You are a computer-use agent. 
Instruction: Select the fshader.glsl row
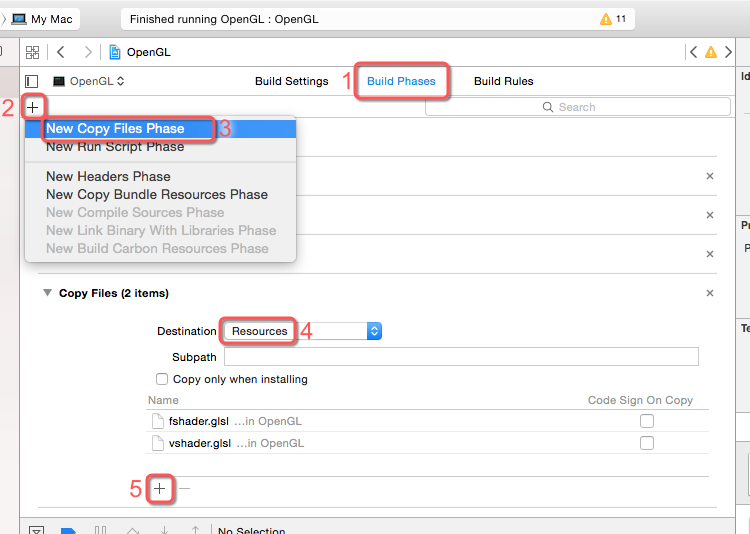coord(427,421)
